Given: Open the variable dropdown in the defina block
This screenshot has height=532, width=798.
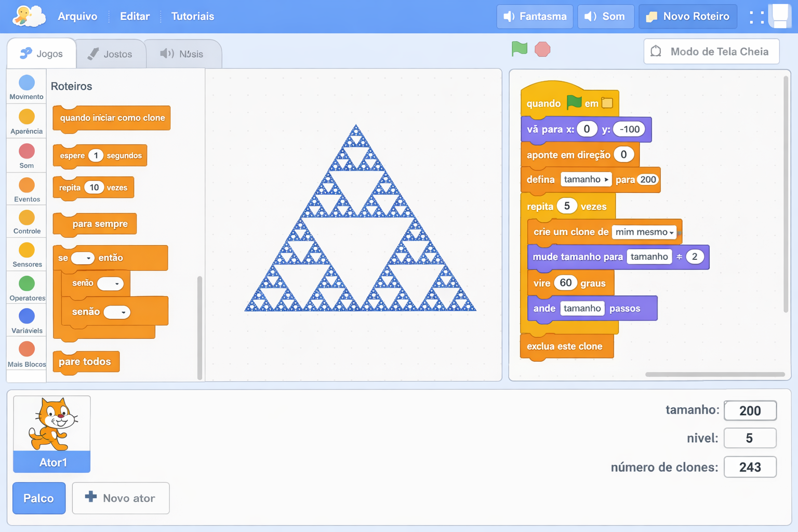Looking at the screenshot, I should [x=586, y=179].
